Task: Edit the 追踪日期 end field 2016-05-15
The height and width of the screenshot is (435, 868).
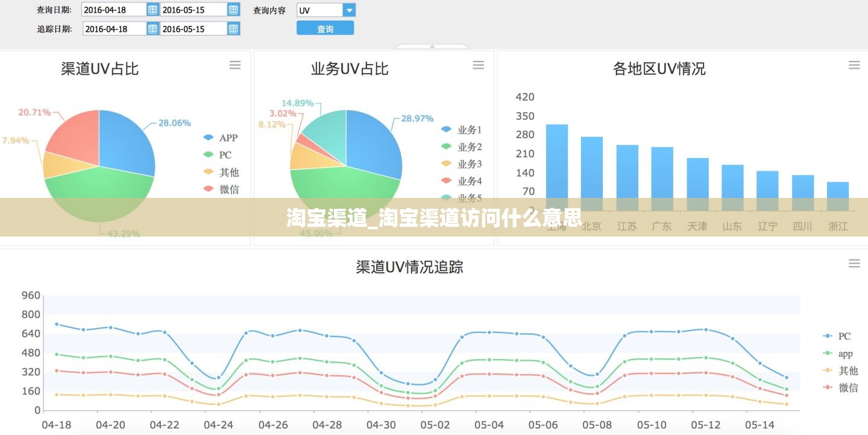Action: click(193, 28)
